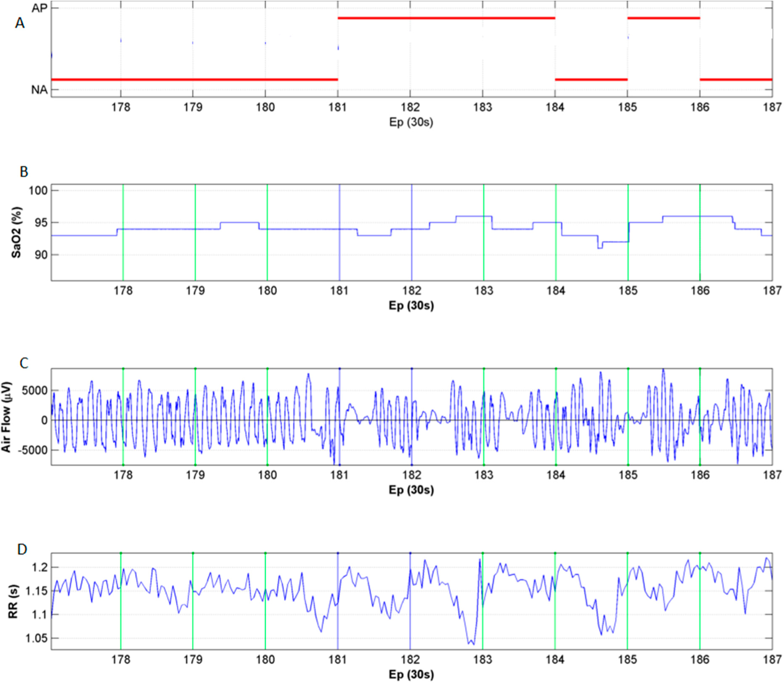Click the panel B letter label
This screenshot has height=683, width=784.
24,172
